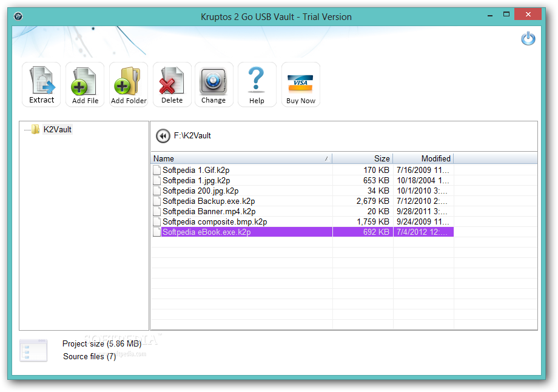Click the 7/4/2012 modified date cell
This screenshot has width=558, height=392.
(x=423, y=232)
